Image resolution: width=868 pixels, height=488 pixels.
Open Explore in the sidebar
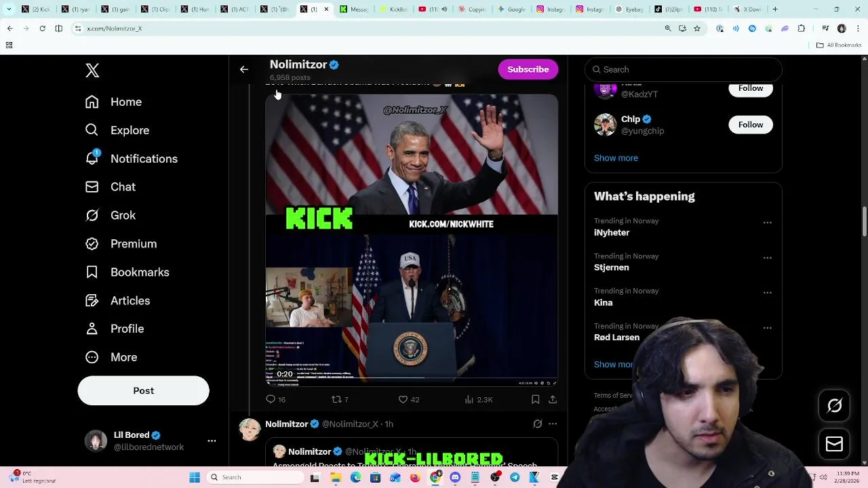click(x=117, y=130)
